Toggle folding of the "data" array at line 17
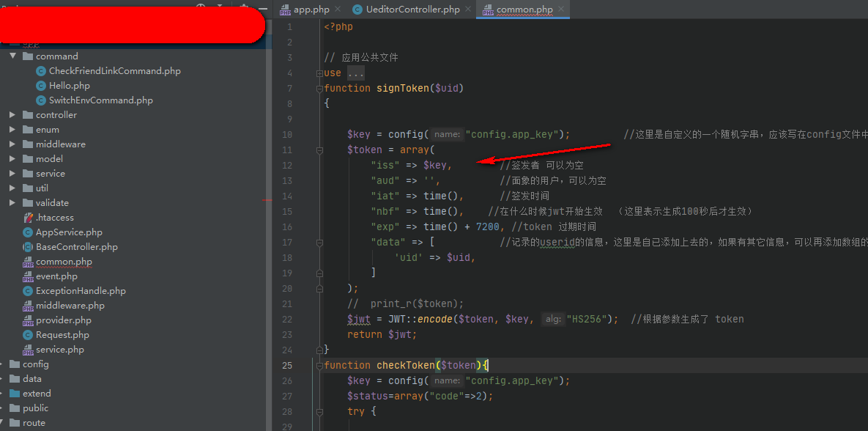Screen dimensions: 868x431 (319, 242)
